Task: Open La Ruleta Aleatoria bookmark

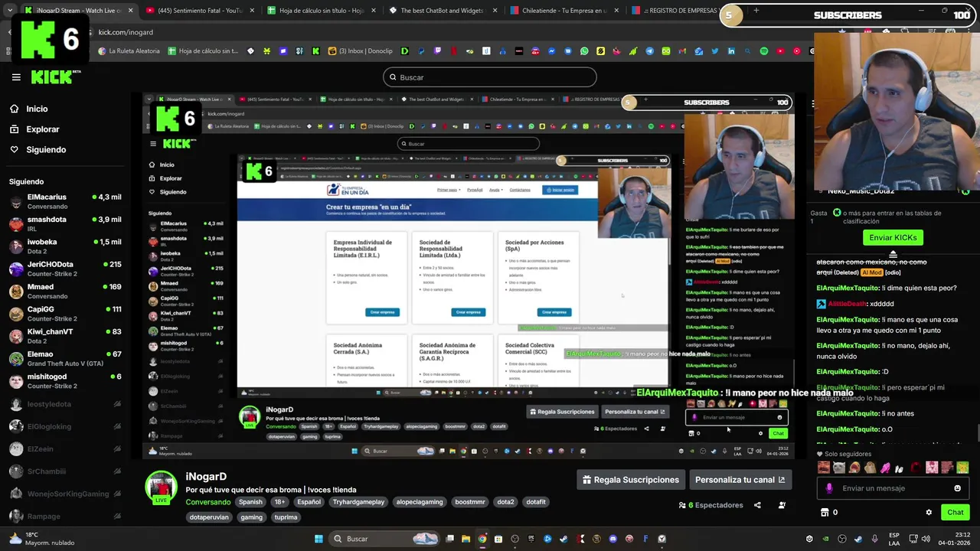Action: tap(129, 51)
